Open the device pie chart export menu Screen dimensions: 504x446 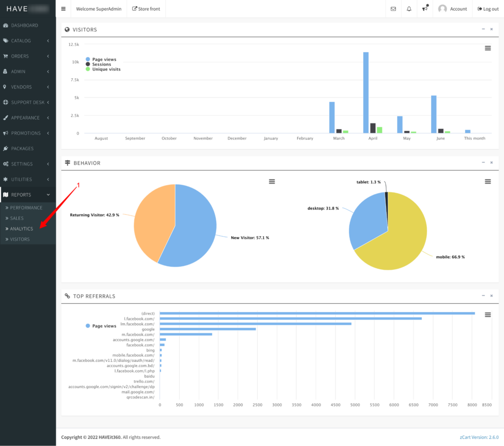[x=488, y=182]
